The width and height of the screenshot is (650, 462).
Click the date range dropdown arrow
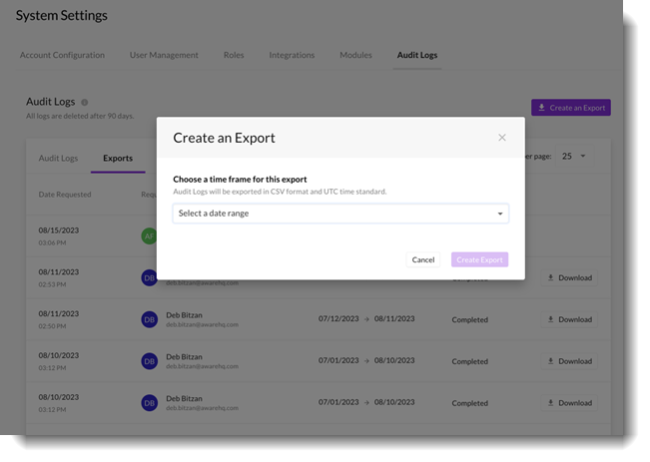tap(500, 214)
